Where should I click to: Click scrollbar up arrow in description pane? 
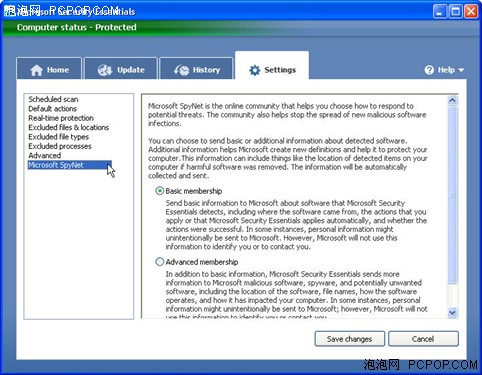pyautogui.click(x=452, y=100)
